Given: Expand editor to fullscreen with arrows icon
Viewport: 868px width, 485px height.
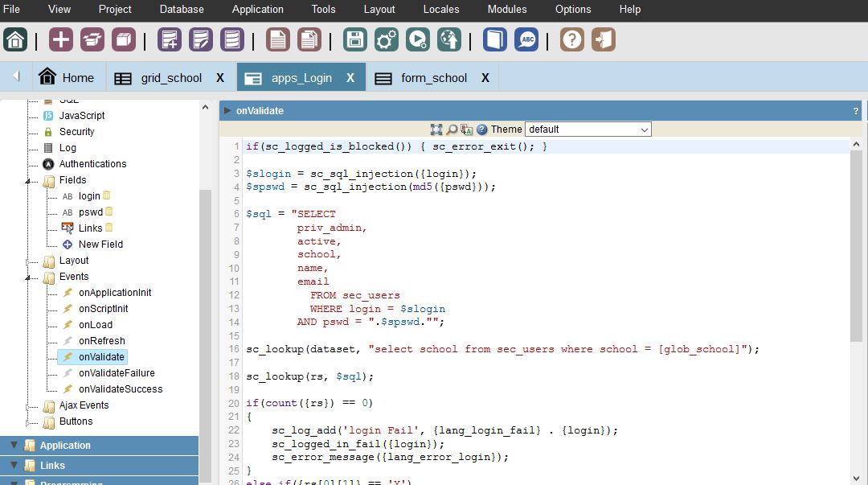Looking at the screenshot, I should (x=436, y=129).
